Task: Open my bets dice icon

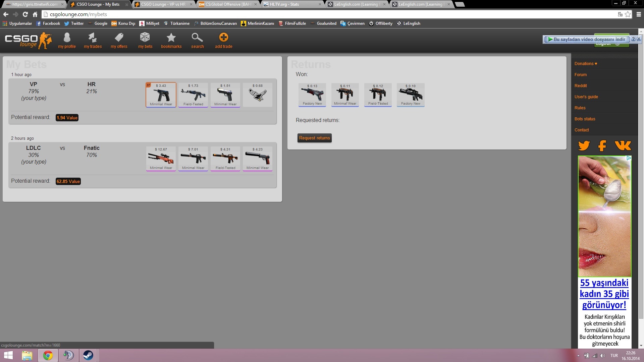Action: pos(145,41)
